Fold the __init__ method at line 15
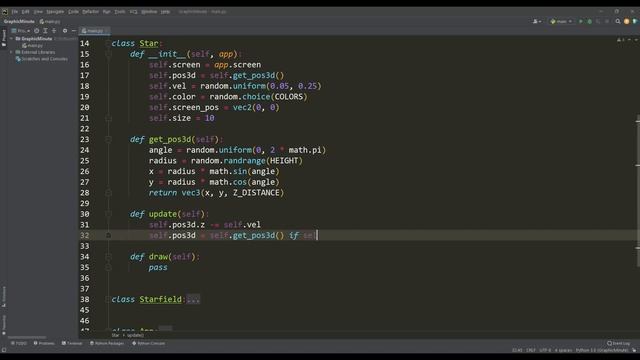The width and height of the screenshot is (640, 360). click(108, 54)
